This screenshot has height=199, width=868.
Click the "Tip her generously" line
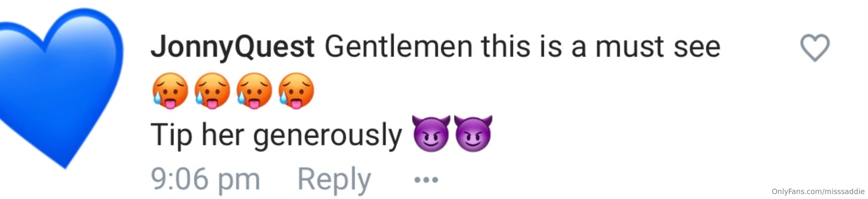276,135
